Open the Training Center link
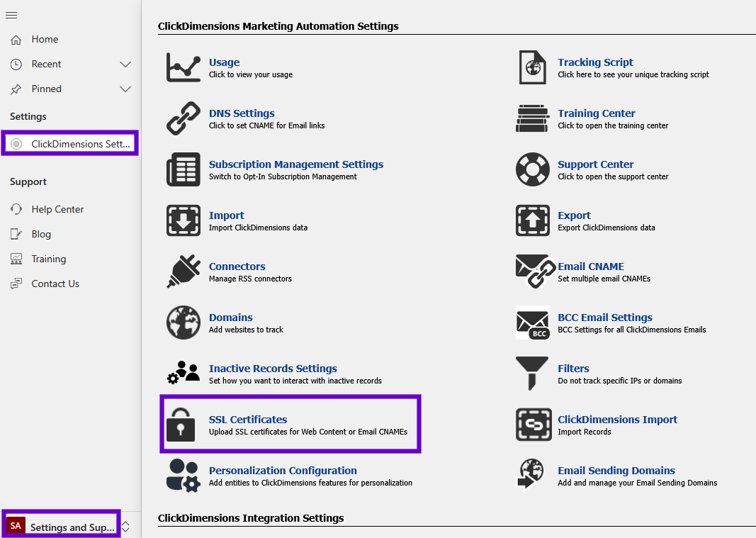 (x=597, y=113)
